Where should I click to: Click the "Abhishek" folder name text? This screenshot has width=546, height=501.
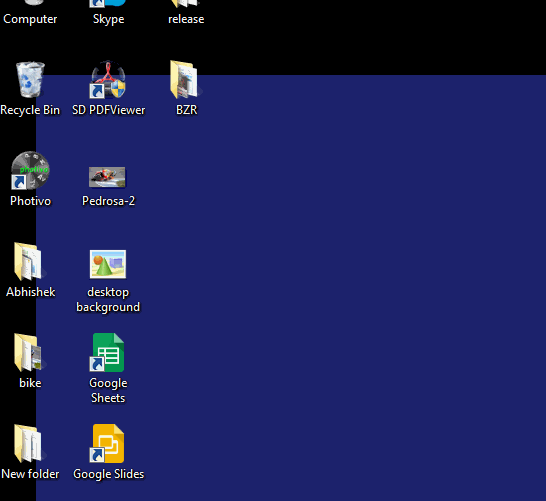[x=31, y=292]
